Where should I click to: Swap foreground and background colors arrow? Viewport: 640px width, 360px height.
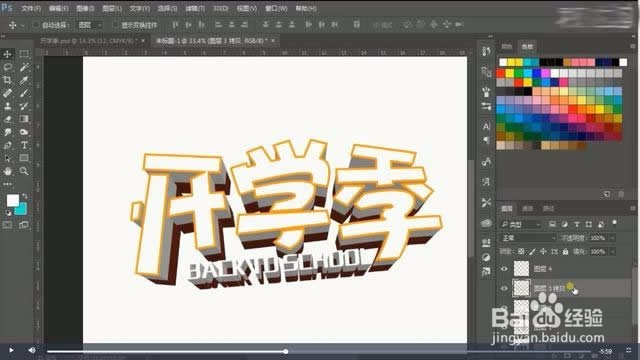tap(25, 196)
